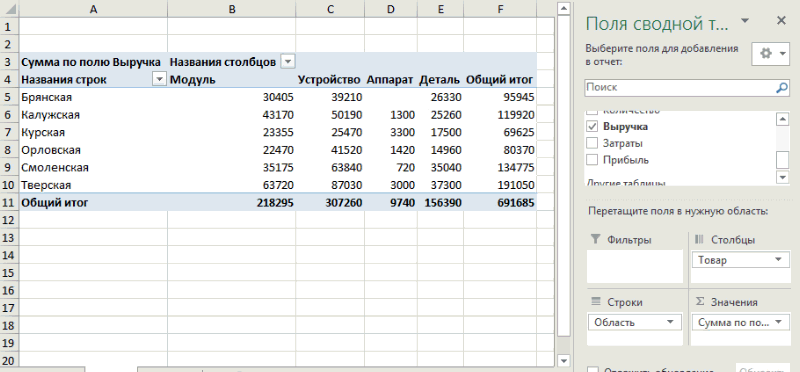Open the Названия строк filter dropdown

pos(160,80)
